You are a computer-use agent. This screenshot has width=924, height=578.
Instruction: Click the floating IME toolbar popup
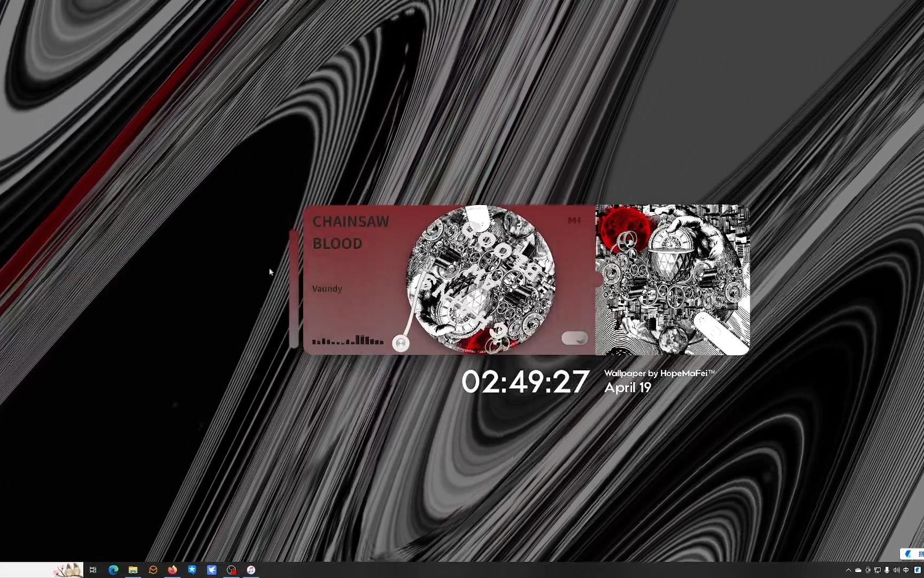912,554
